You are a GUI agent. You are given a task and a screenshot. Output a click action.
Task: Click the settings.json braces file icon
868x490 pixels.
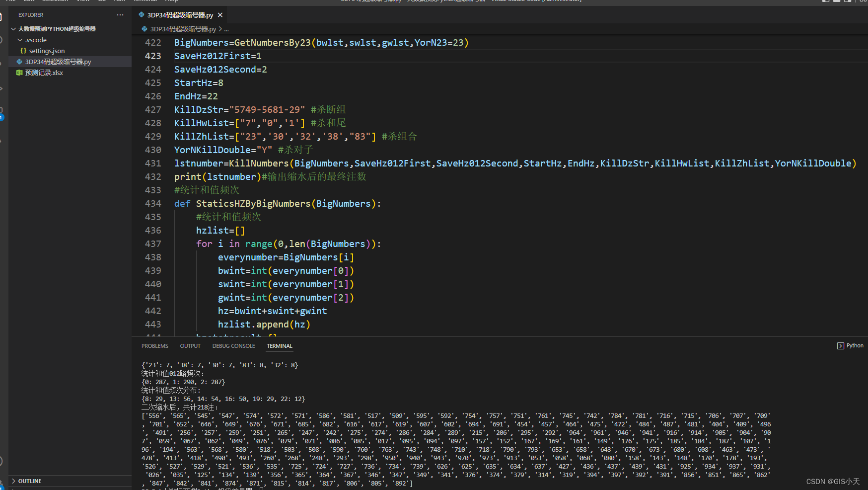click(x=23, y=51)
